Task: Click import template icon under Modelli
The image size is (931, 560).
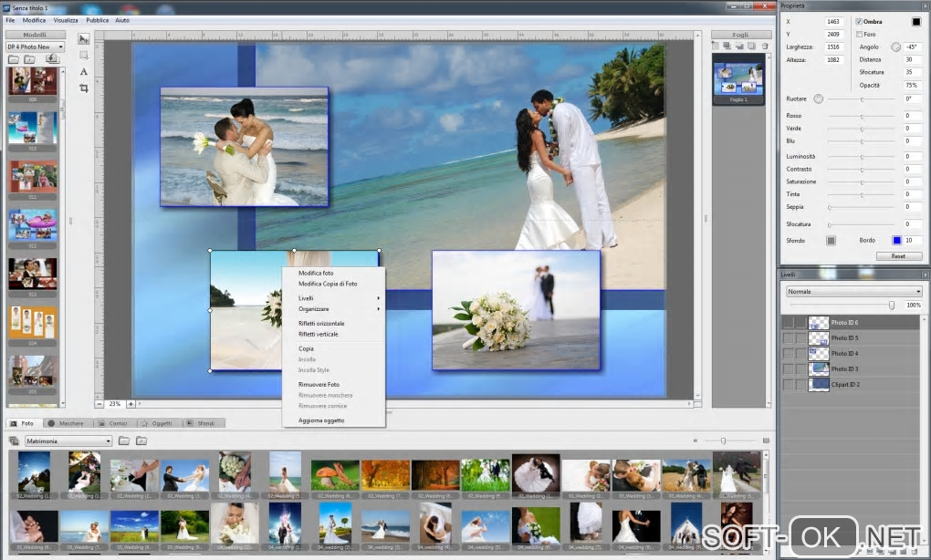Action: coord(51,59)
